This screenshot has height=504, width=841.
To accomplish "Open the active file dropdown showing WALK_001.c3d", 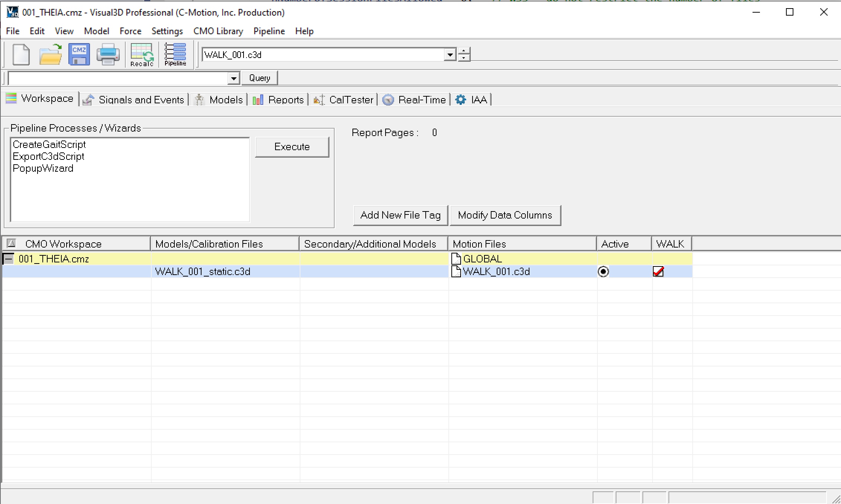I will tap(450, 55).
